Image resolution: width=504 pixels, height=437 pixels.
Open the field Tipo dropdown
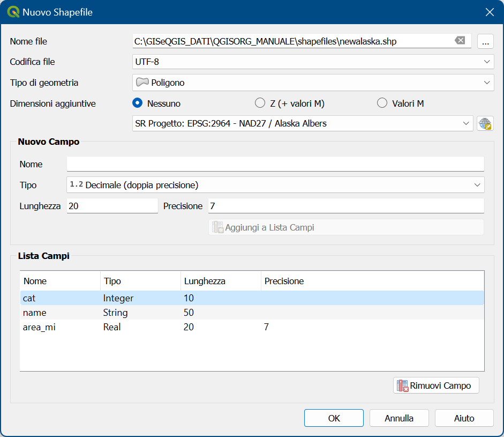click(x=275, y=185)
